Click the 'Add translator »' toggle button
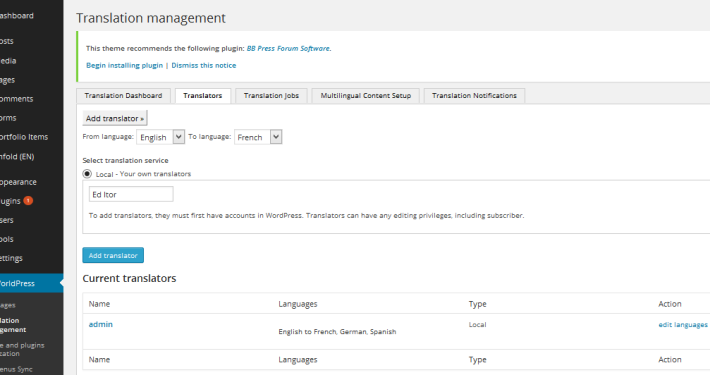Screen dimensions: 710x375 click(x=115, y=118)
